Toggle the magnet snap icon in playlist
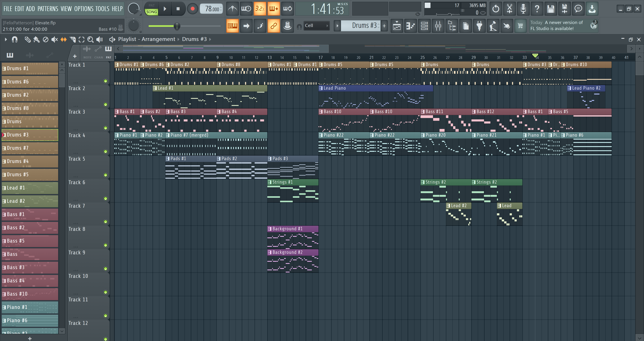Image resolution: width=644 pixels, height=341 pixels. (x=15, y=39)
